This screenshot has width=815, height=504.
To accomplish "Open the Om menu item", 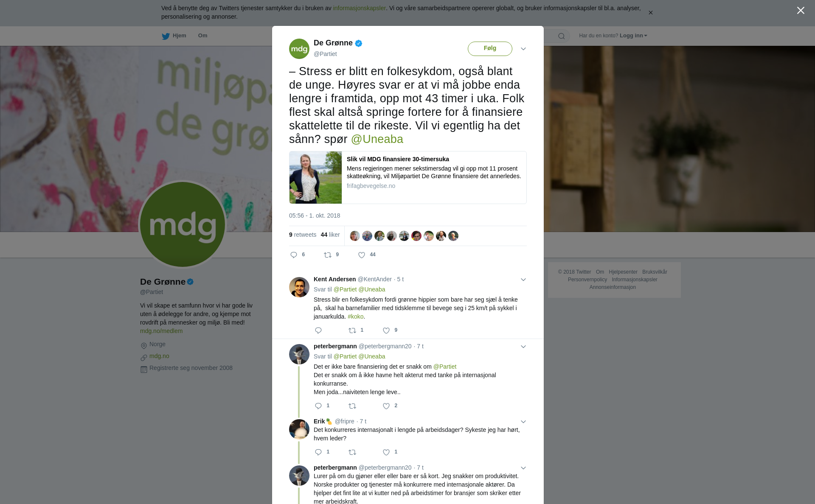I will point(202,36).
